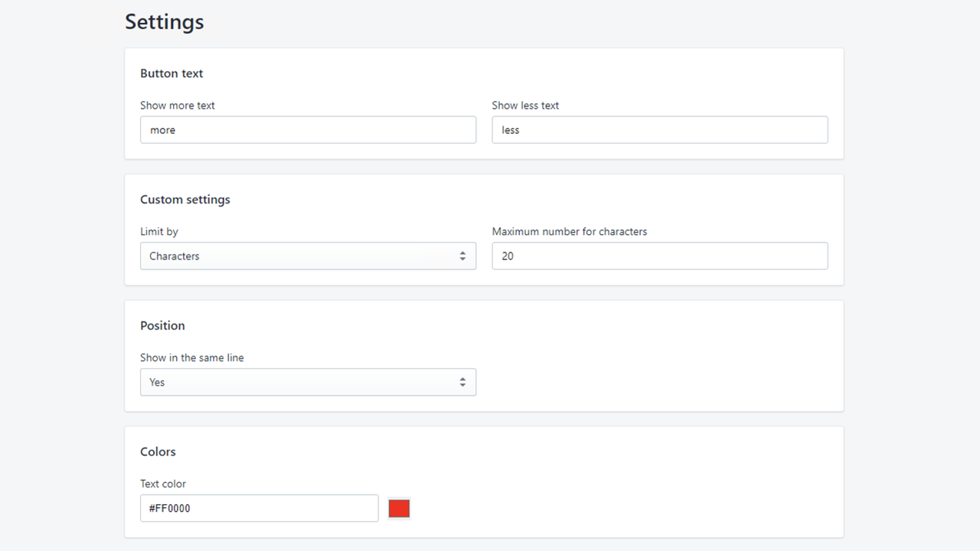Click the Show more text input field
The height and width of the screenshot is (551, 980).
pos(308,130)
